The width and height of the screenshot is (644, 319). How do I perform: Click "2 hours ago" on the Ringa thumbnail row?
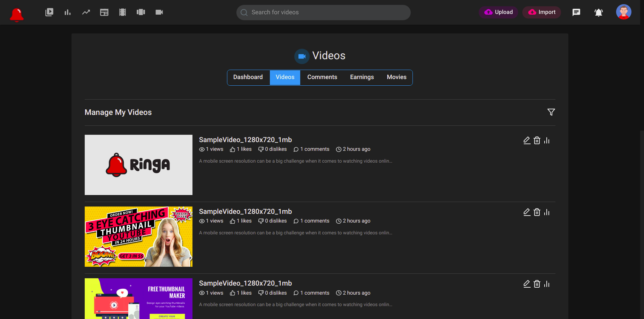(x=353, y=149)
